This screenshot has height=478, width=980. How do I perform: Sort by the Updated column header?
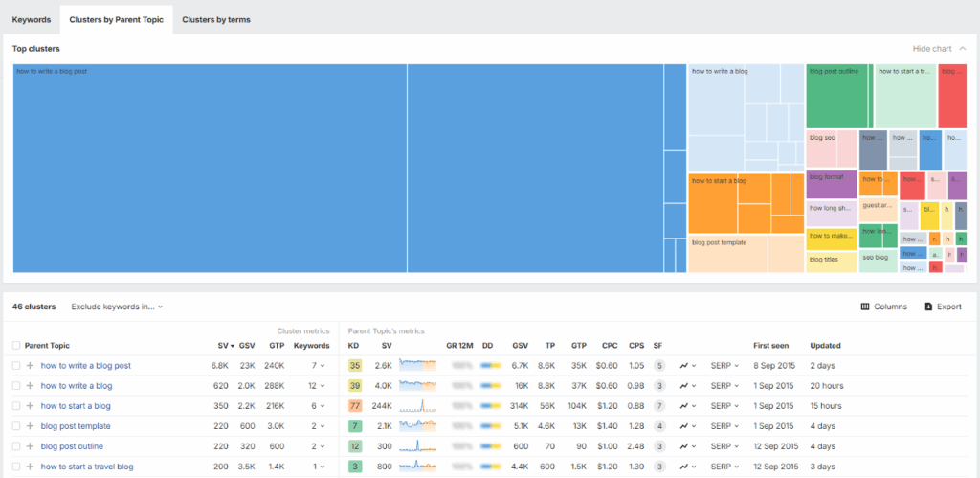tap(825, 346)
